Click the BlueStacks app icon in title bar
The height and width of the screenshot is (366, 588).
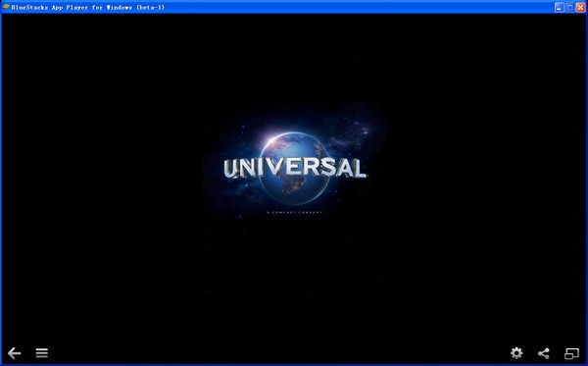(6, 7)
